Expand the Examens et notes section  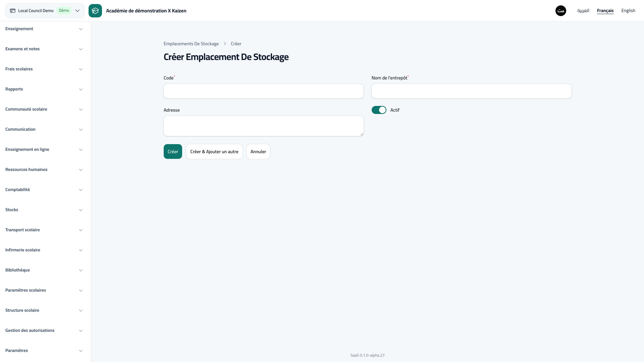(x=44, y=49)
